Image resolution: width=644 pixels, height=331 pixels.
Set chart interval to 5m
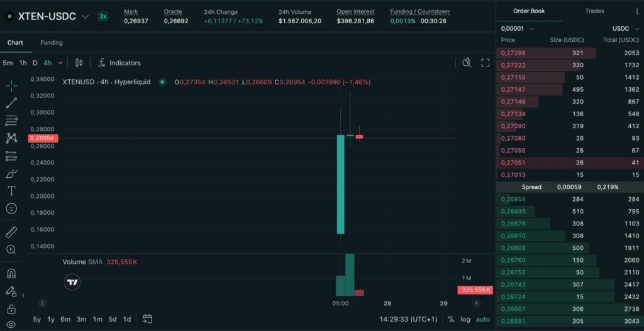8,63
